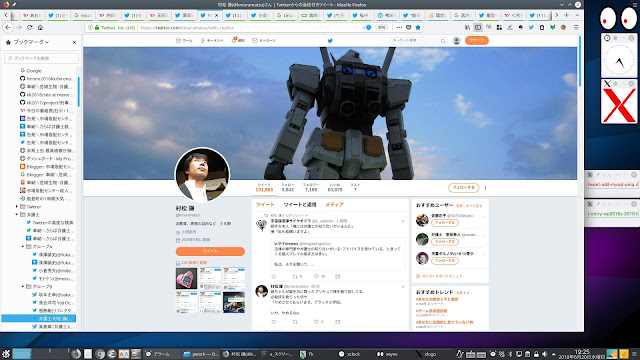This screenshot has height=360, width=640.
Task: Click the site identity lock icon
Action: pyautogui.click(x=97, y=28)
